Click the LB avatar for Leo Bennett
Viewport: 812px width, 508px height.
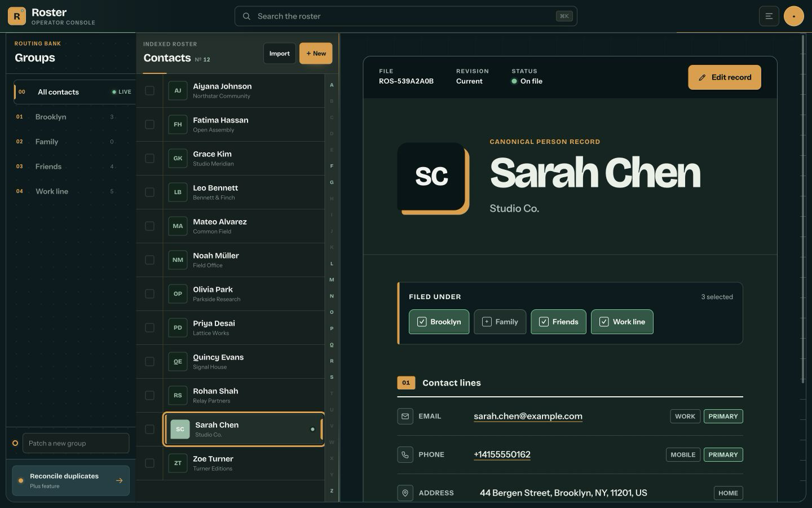pos(178,192)
